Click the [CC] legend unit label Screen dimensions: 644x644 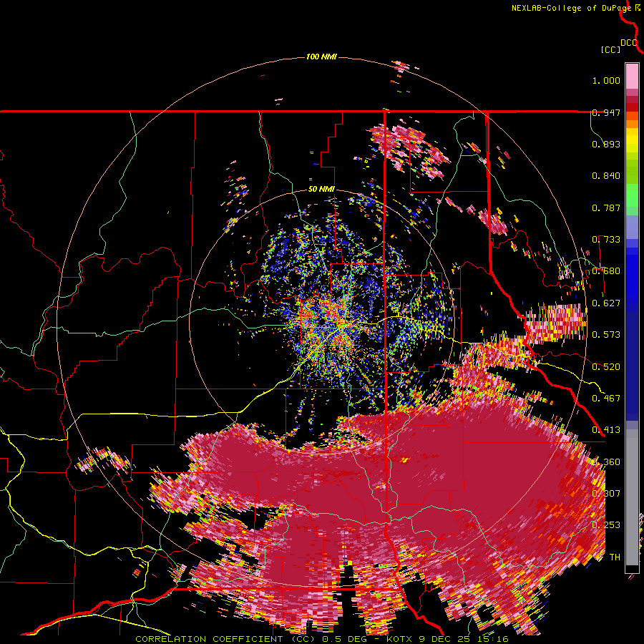coord(611,49)
